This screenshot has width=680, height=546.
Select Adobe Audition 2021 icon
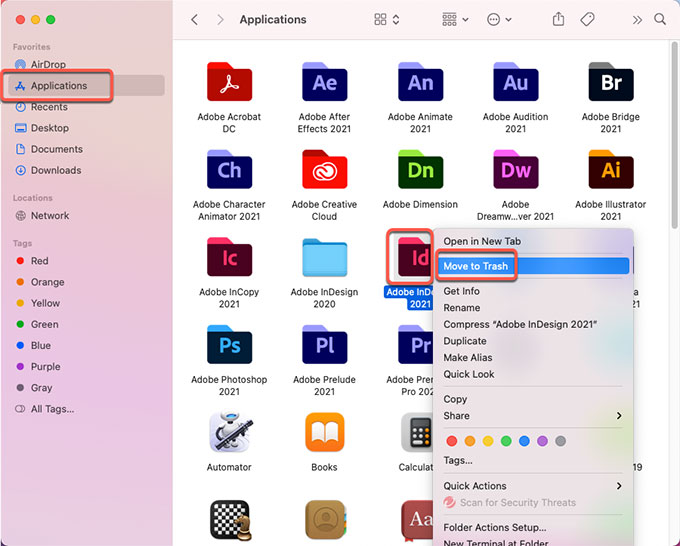click(x=516, y=82)
